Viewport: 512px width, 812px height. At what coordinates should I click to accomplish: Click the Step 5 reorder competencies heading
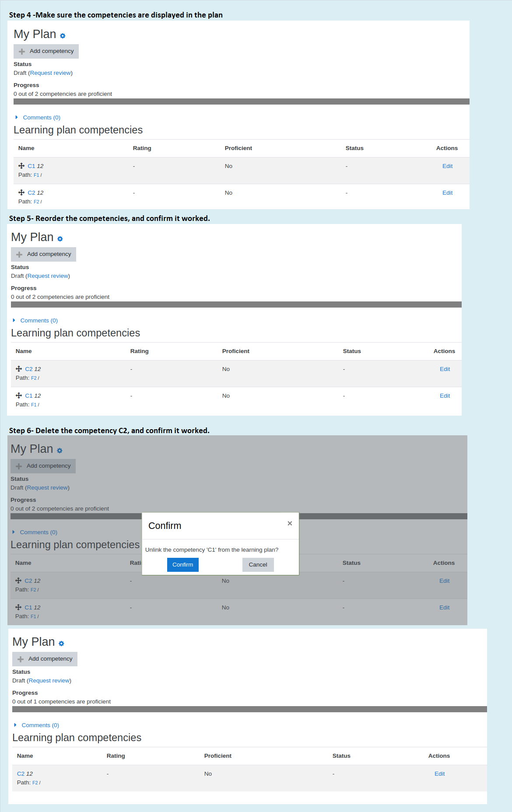(109, 218)
